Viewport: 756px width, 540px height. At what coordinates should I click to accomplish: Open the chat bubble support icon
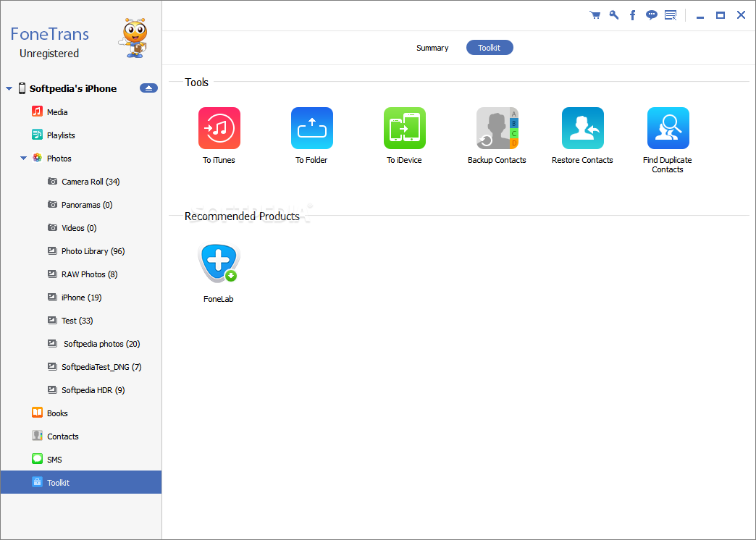pyautogui.click(x=652, y=15)
